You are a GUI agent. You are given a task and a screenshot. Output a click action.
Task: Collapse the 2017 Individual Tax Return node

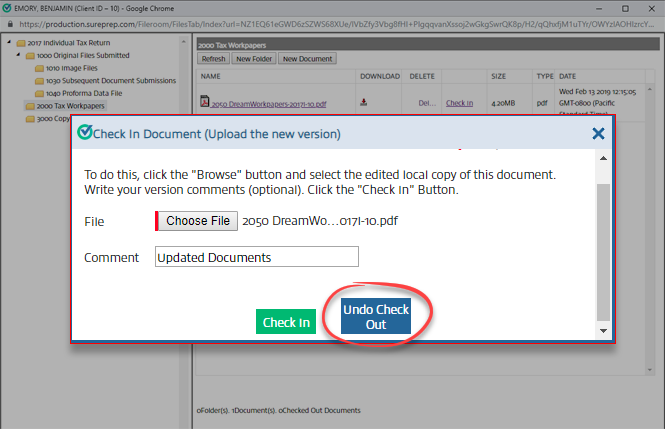click(9, 43)
